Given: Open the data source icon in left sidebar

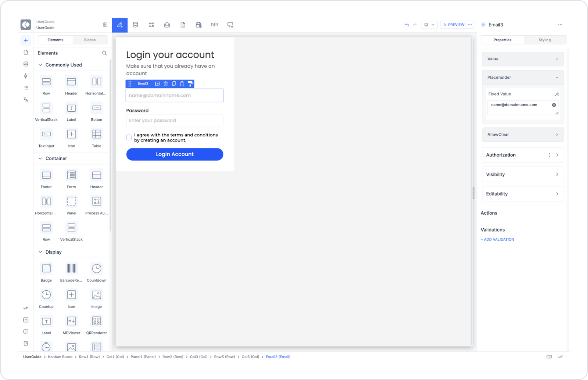Looking at the screenshot, I should pos(26,64).
